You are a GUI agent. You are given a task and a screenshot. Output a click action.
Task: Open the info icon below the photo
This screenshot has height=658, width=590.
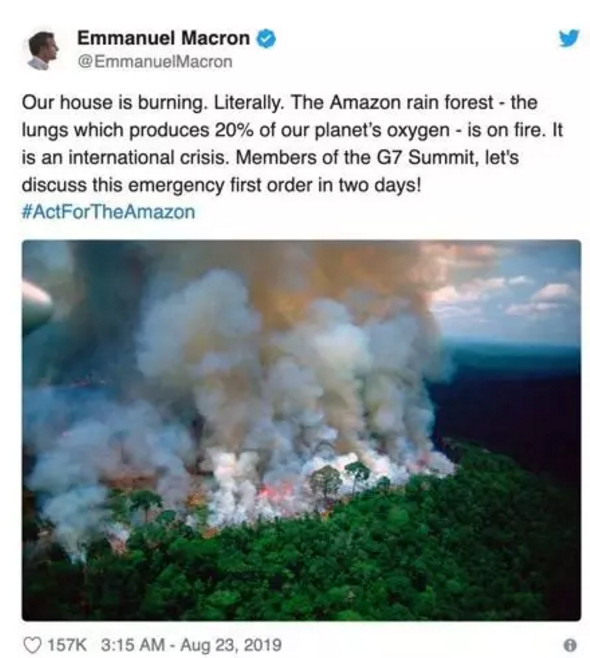click(570, 645)
